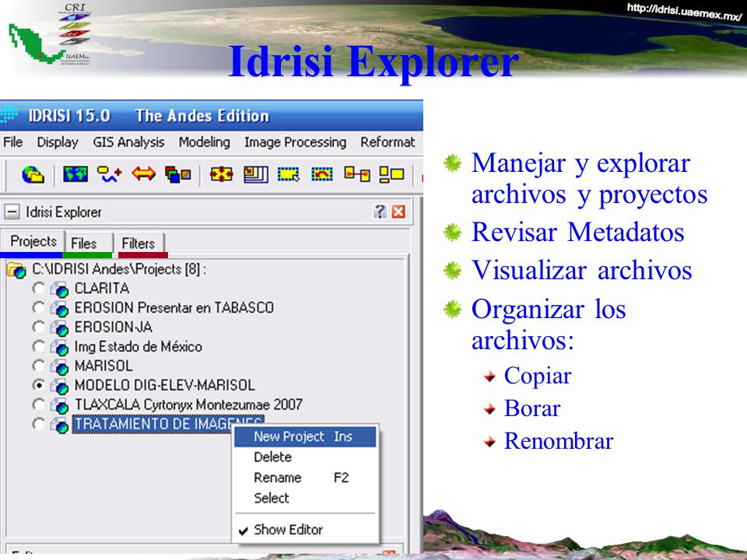Image resolution: width=747 pixels, height=560 pixels.
Task: Open the GIS Analysis menu
Action: point(128,142)
